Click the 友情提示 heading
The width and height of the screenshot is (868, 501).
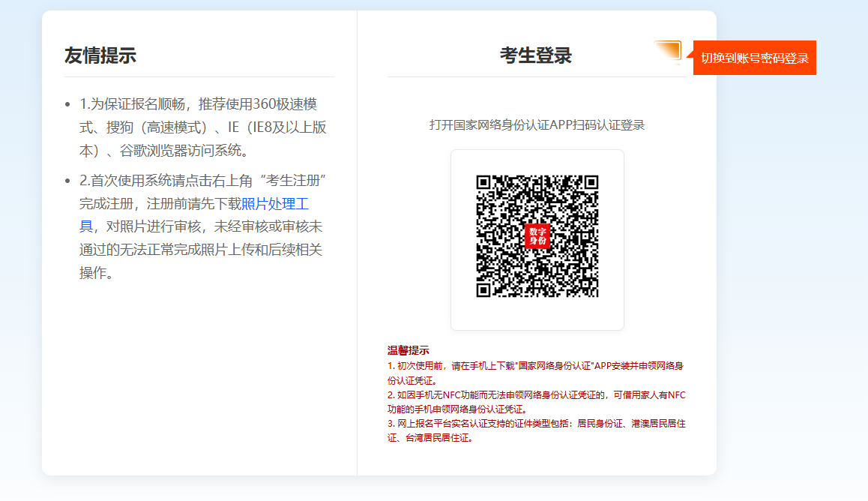pos(100,55)
